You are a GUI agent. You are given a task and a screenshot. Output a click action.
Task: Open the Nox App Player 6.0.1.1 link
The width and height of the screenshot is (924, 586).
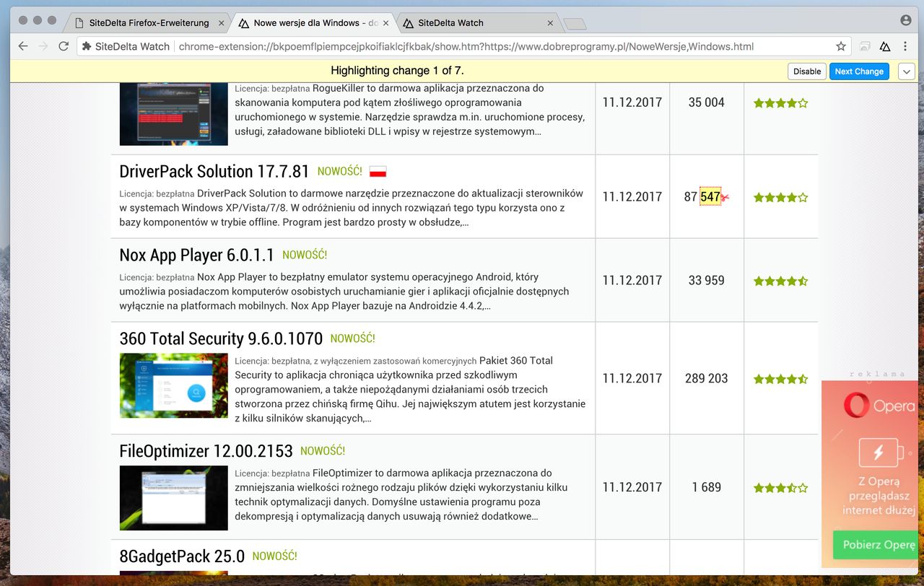[197, 255]
